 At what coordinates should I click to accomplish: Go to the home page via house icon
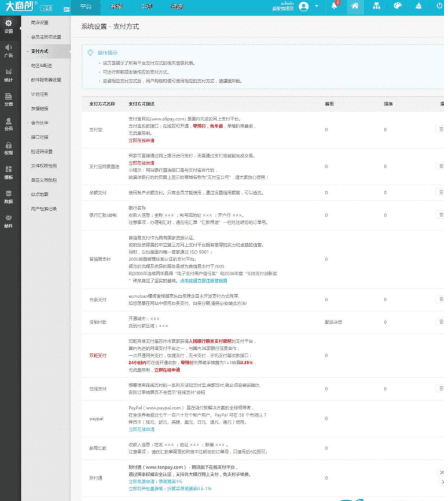pos(355,6)
